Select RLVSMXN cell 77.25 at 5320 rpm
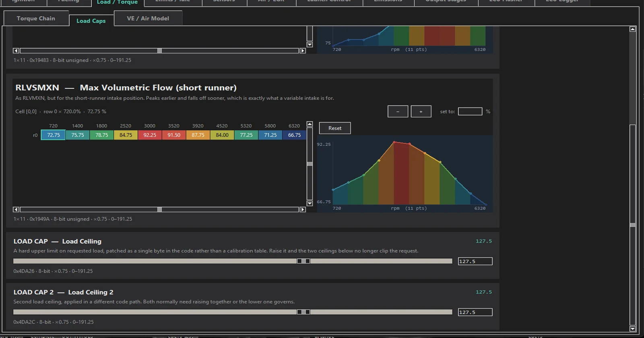 (246, 135)
